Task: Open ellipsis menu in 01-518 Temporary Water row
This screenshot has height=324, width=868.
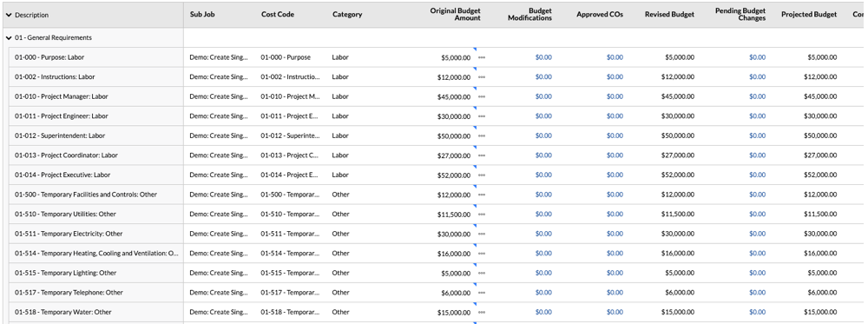Action: pyautogui.click(x=482, y=313)
